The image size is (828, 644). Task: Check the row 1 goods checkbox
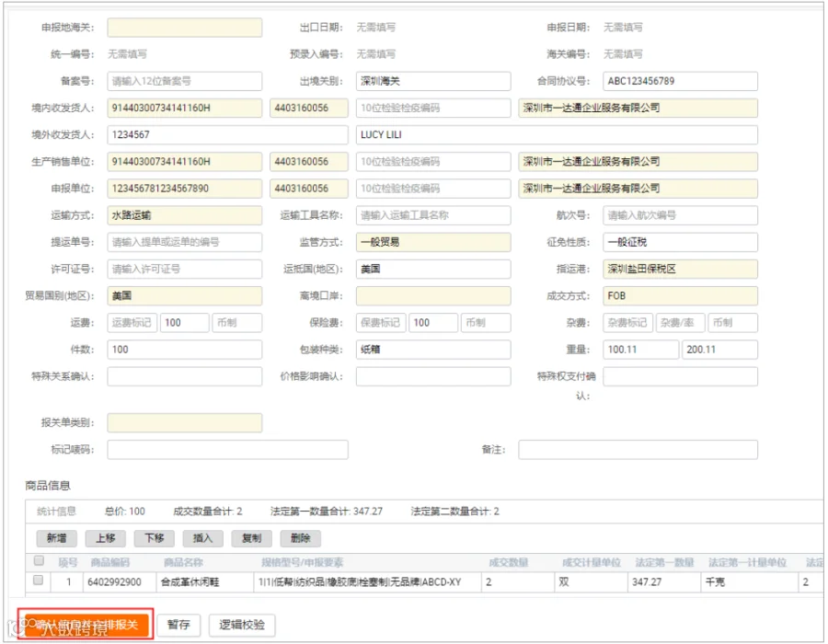coord(38,581)
